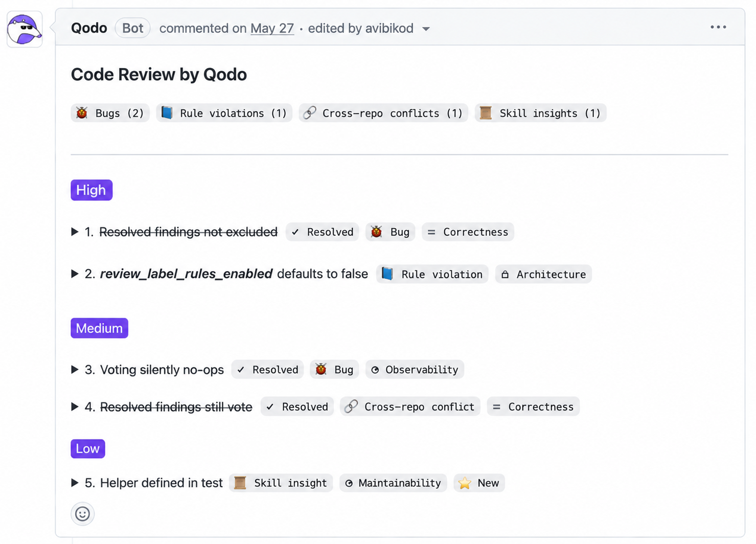Click the Resolved tag on finding 1
The width and height of the screenshot is (756, 544).
pyautogui.click(x=322, y=232)
